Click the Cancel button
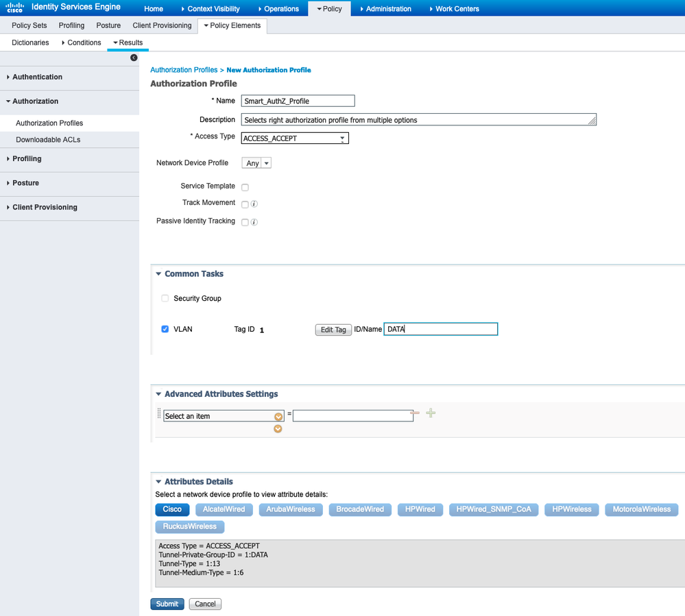The height and width of the screenshot is (616, 685). pos(205,604)
